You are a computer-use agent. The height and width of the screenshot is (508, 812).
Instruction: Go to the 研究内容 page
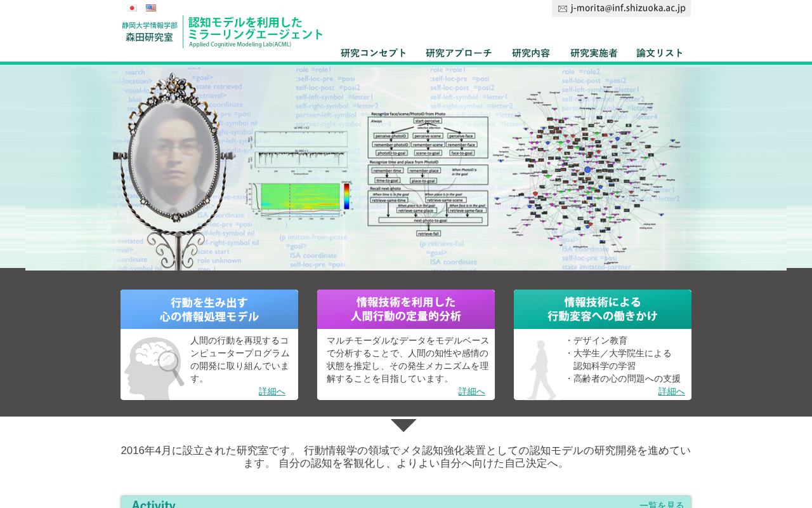[x=531, y=53]
